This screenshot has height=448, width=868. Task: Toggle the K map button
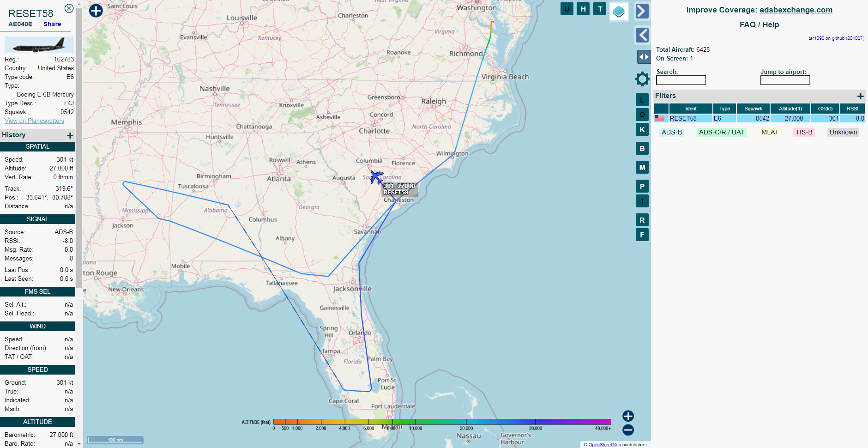642,129
